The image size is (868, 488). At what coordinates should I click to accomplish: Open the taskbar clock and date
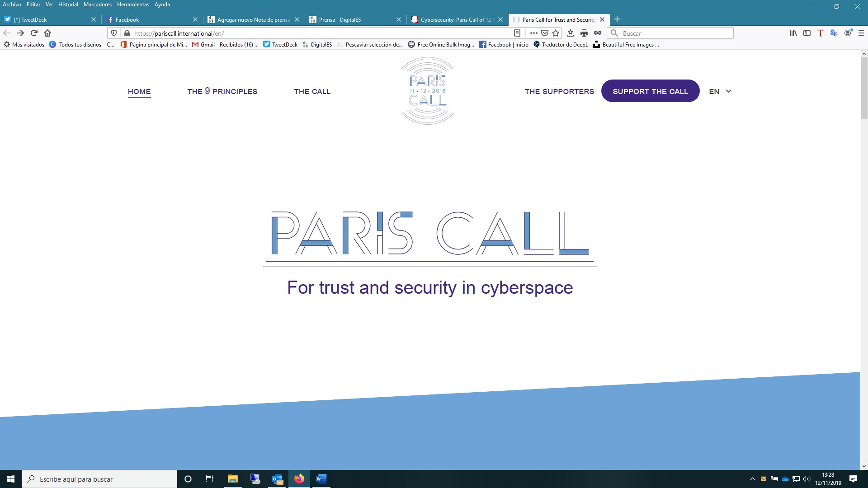pyautogui.click(x=828, y=479)
